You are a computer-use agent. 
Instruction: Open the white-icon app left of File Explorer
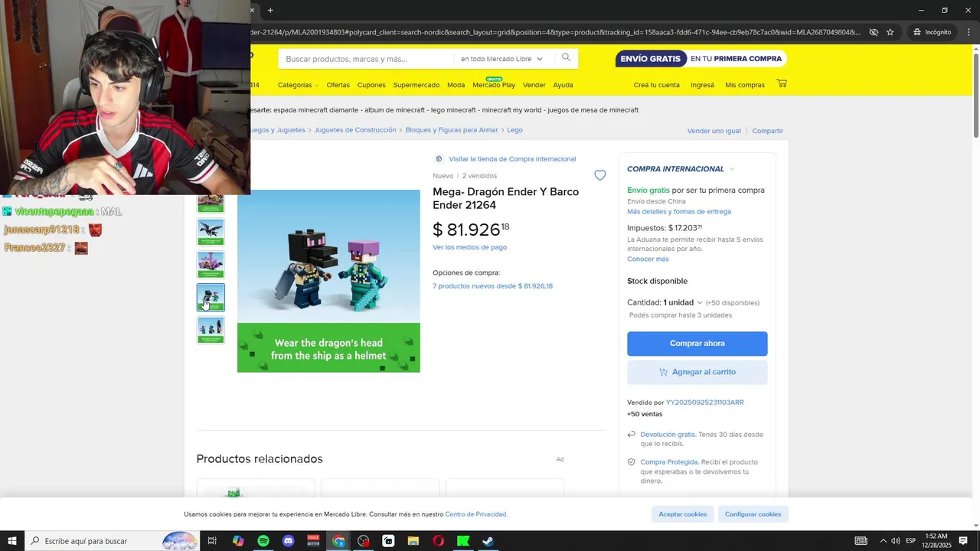point(388,541)
